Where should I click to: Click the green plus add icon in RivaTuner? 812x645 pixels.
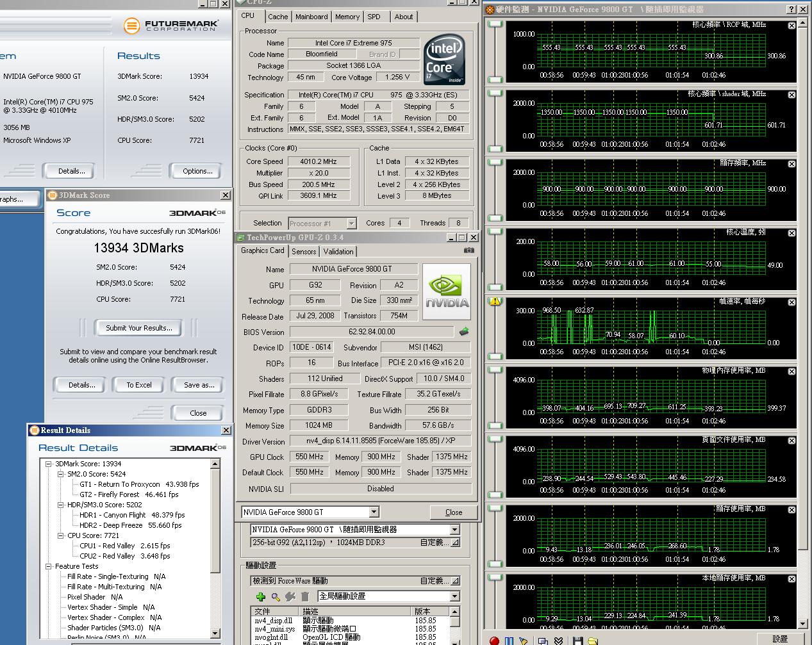coord(261,597)
